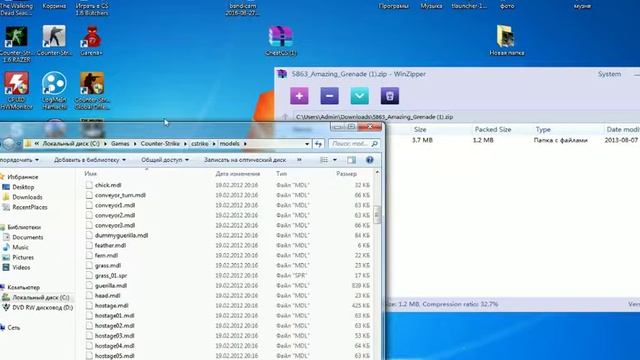This screenshot has width=640, height=360.
Task: Select the LogMeIn Hamachi desktop icon
Action: pyautogui.click(x=54, y=91)
